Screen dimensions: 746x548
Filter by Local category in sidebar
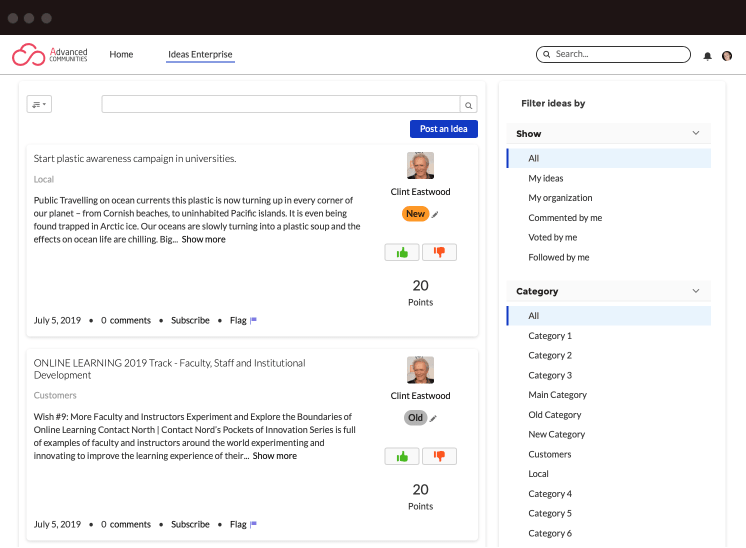point(539,474)
